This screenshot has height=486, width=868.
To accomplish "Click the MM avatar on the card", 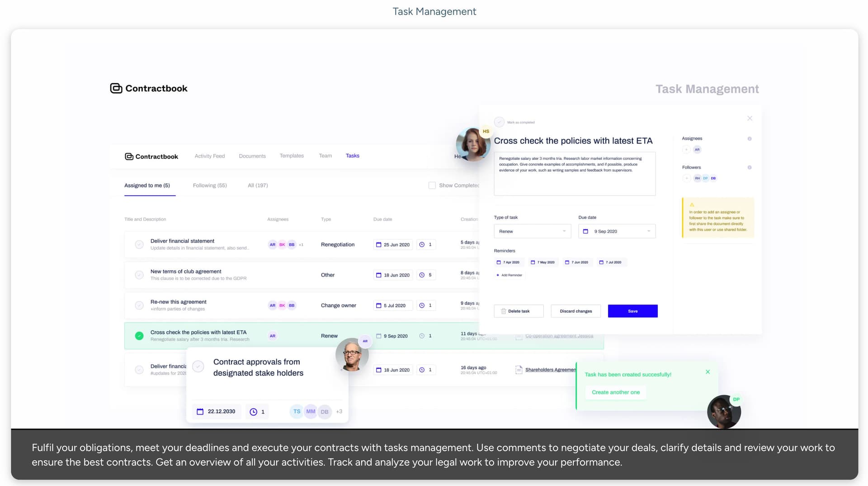I will tap(311, 411).
